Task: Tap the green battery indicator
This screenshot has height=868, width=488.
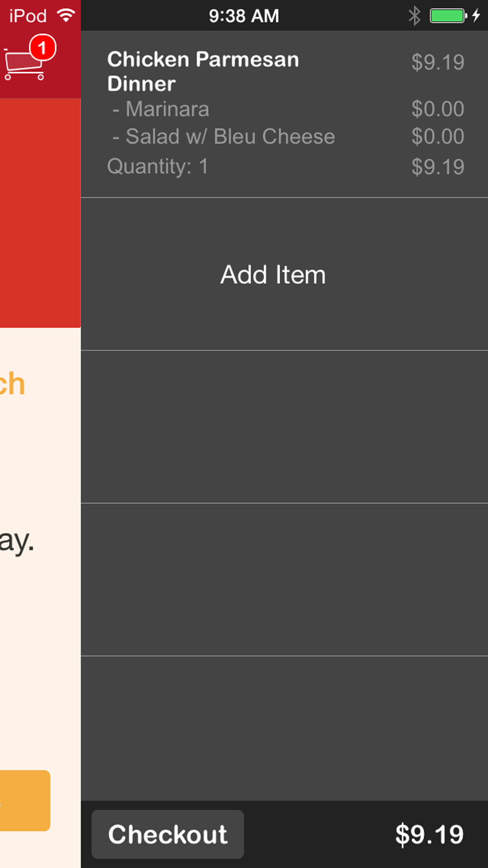Action: tap(448, 16)
